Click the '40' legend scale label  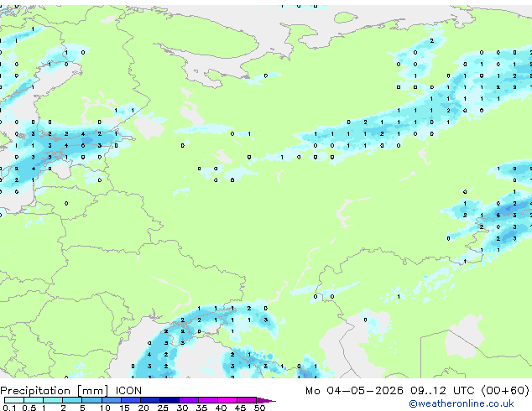pos(221,408)
